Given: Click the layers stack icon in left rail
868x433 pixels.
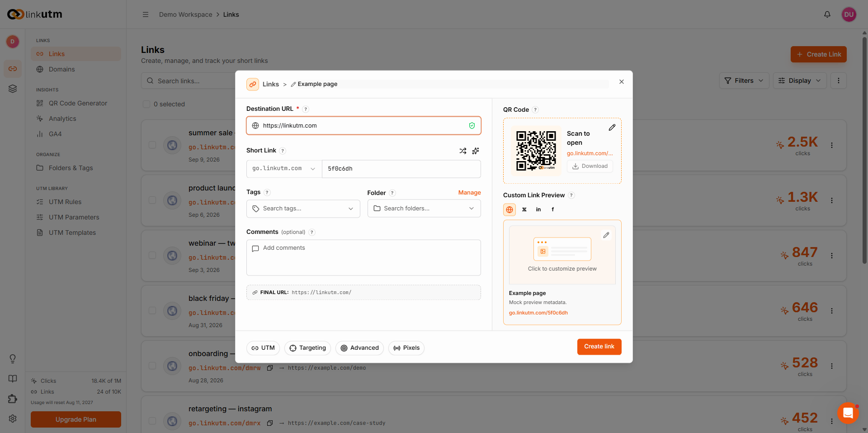Looking at the screenshot, I should pyautogui.click(x=13, y=89).
